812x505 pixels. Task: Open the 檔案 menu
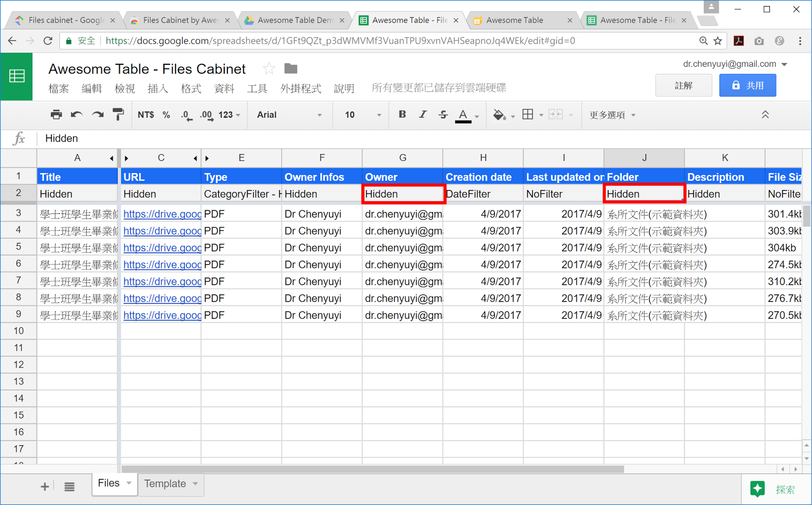pos(58,89)
